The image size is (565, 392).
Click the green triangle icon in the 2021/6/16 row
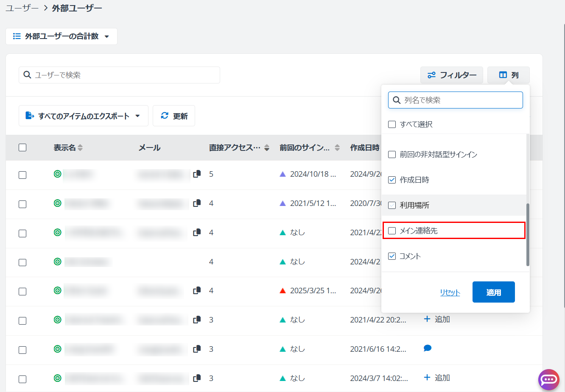[x=283, y=349]
